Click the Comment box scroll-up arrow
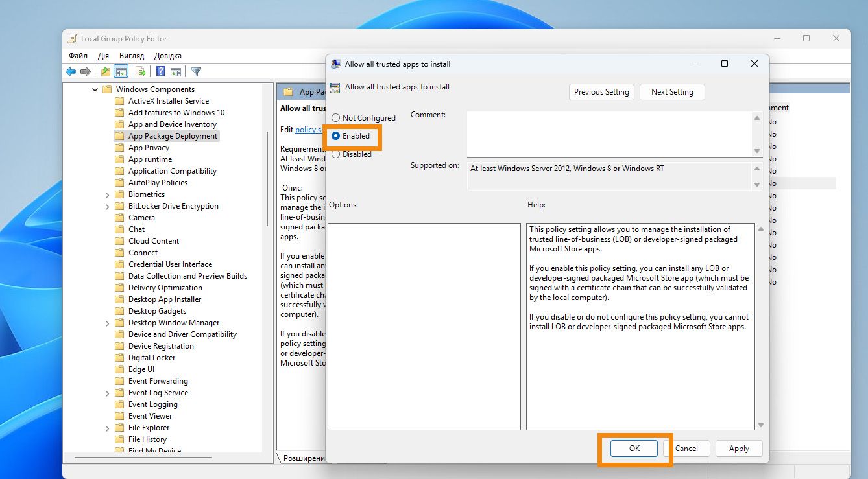Image resolution: width=868 pixels, height=479 pixels. point(756,118)
